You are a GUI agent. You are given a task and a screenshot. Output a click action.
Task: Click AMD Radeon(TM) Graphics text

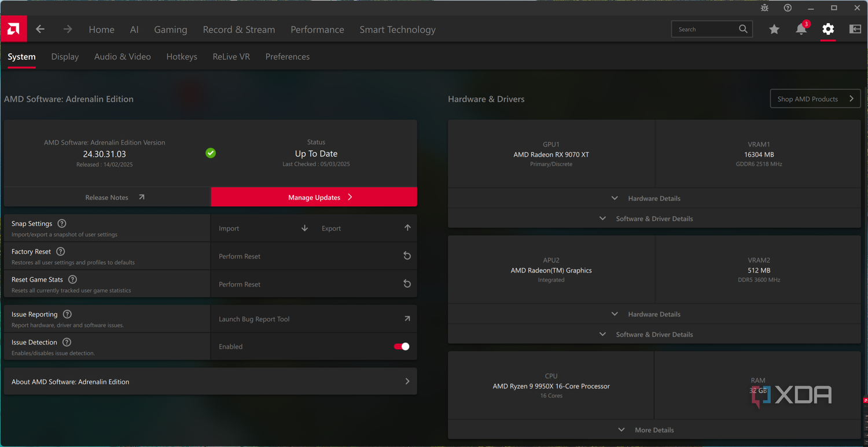point(551,270)
